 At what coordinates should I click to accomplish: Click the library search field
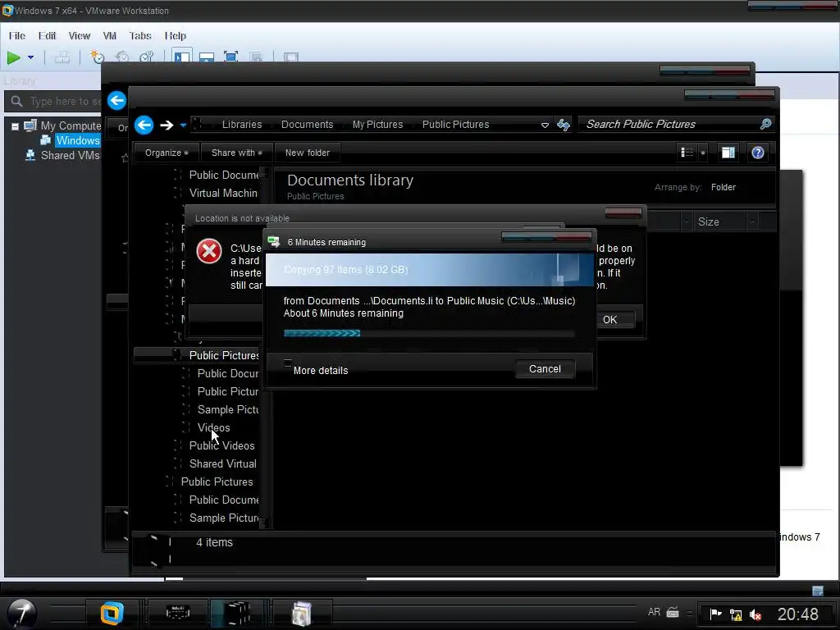(53, 101)
